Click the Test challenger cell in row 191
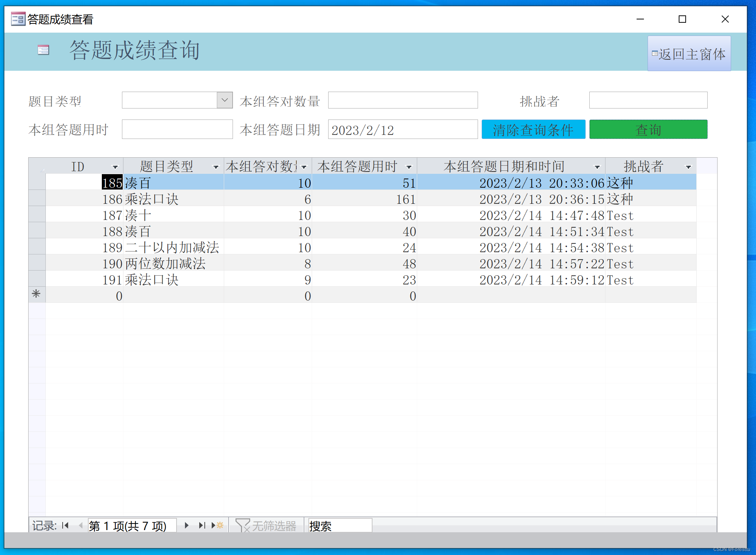 (651, 279)
